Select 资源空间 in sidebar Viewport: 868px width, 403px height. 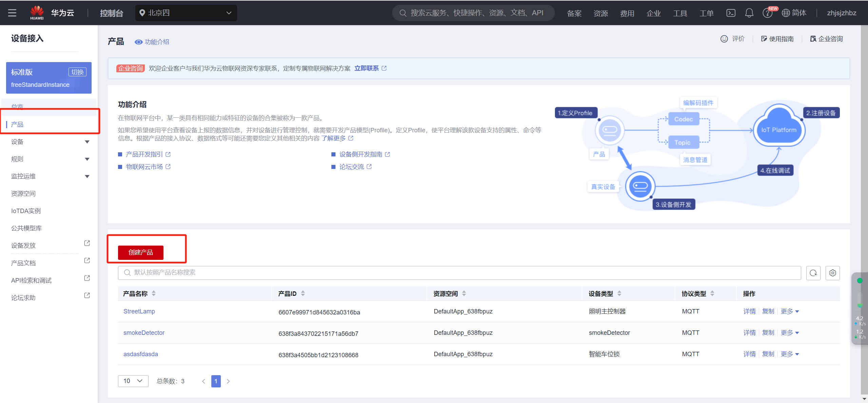click(x=23, y=193)
